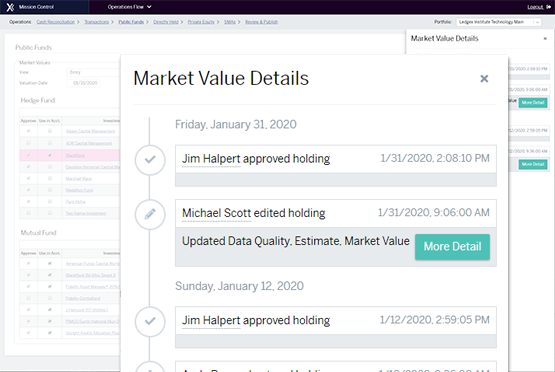Click the Logout link
This screenshot has width=555, height=372.
point(535,7)
